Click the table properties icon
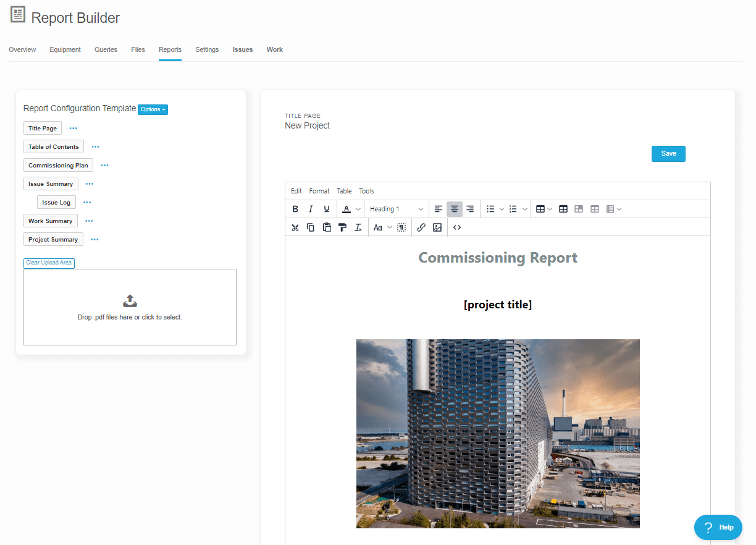Screen dimensions: 756x545 click(x=563, y=209)
